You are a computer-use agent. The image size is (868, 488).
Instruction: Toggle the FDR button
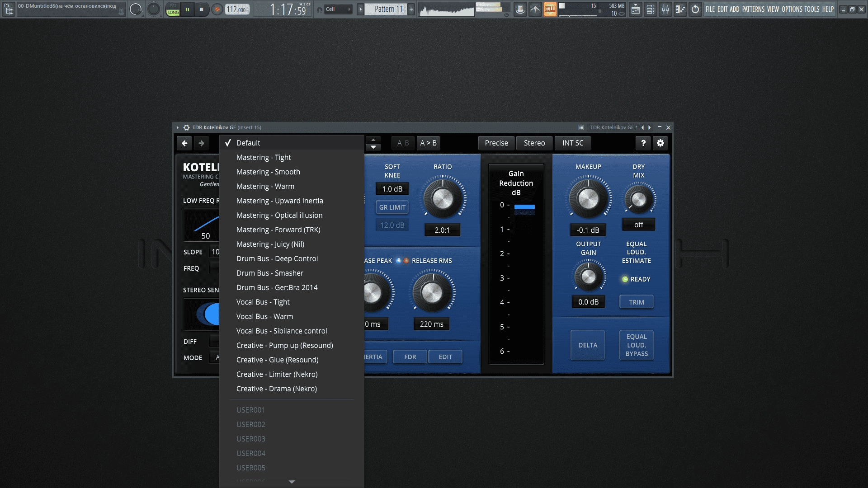(x=410, y=357)
